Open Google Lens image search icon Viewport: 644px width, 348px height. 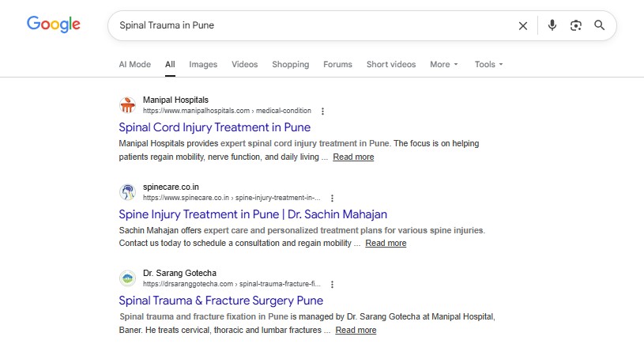click(576, 25)
